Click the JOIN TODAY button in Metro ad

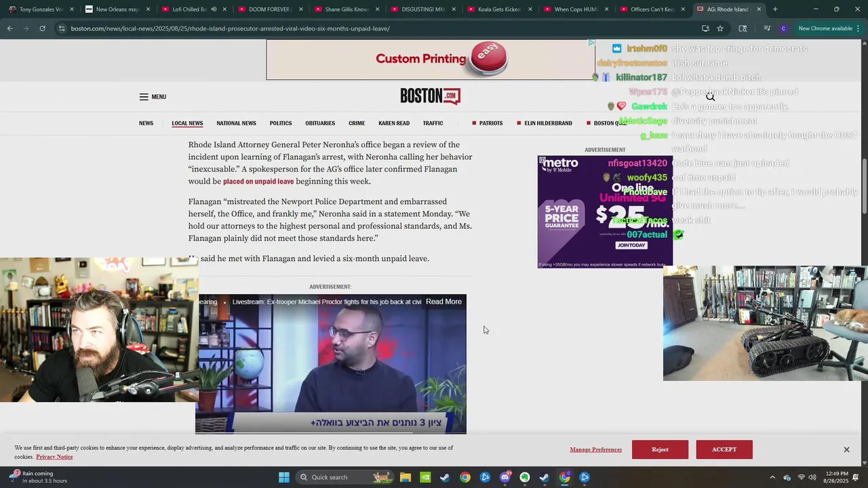coord(631,245)
